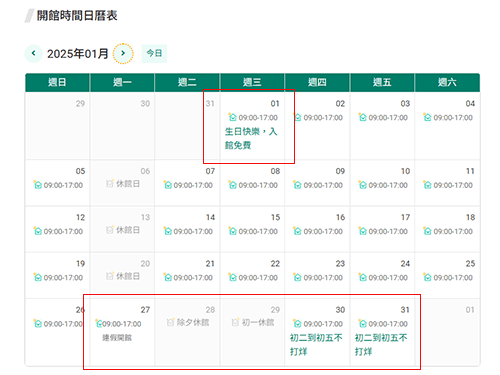This screenshot has height=375, width=500.
Task: Click the 初二到初五不打烊 note on day 31
Action: click(381, 345)
